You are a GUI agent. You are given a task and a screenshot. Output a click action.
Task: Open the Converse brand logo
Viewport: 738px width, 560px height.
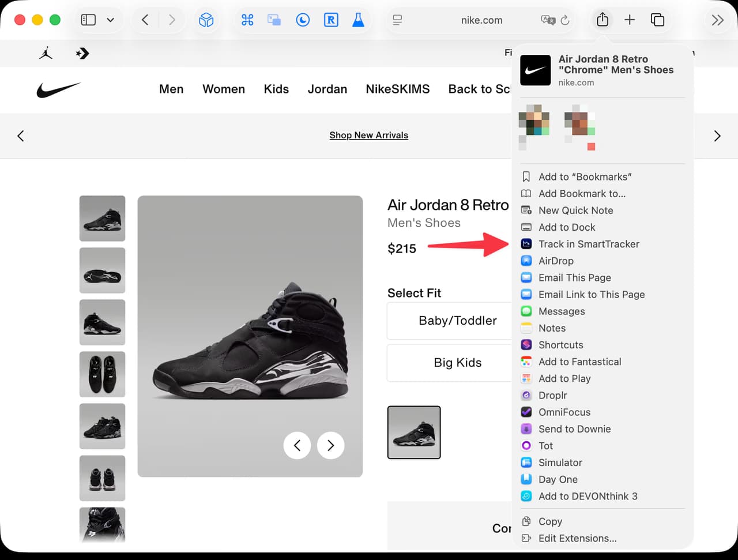[x=82, y=54]
